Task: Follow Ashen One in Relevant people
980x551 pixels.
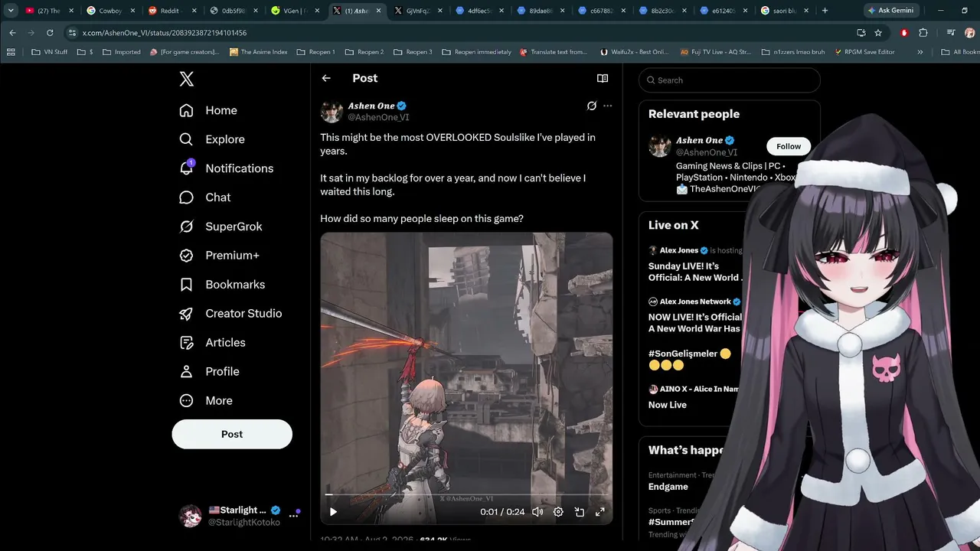Action: [789, 146]
